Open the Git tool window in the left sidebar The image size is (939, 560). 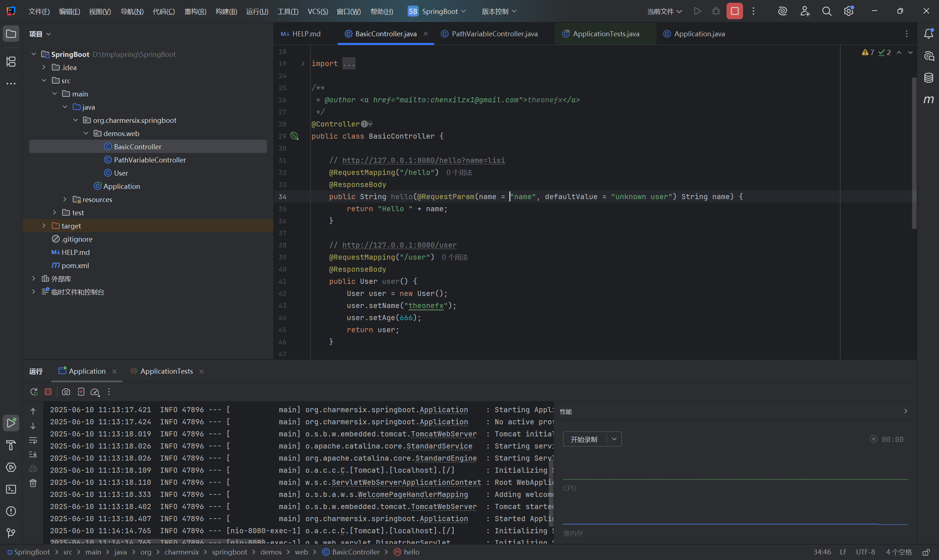(11, 533)
